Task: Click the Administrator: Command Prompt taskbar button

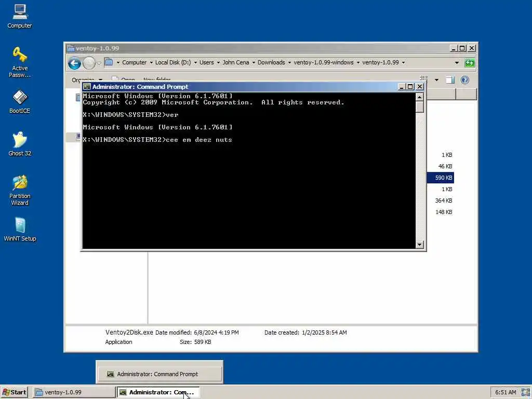Action: point(158,392)
